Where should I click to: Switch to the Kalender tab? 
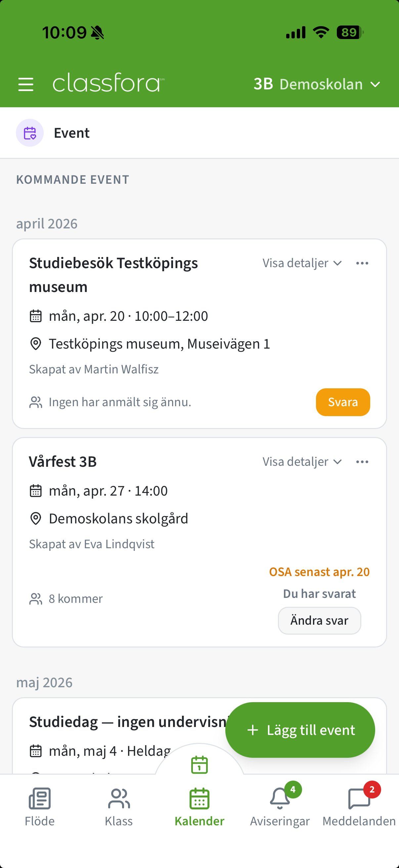tap(199, 807)
